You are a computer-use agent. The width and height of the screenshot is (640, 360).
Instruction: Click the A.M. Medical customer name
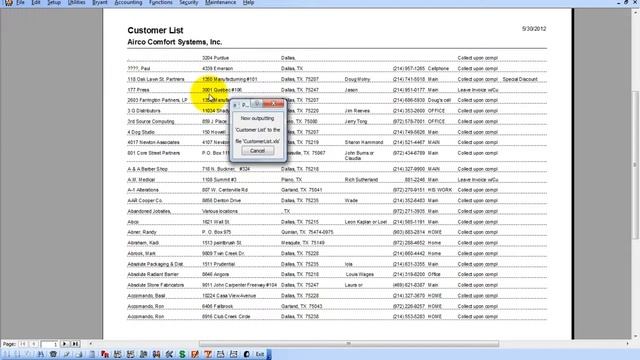tap(141, 180)
